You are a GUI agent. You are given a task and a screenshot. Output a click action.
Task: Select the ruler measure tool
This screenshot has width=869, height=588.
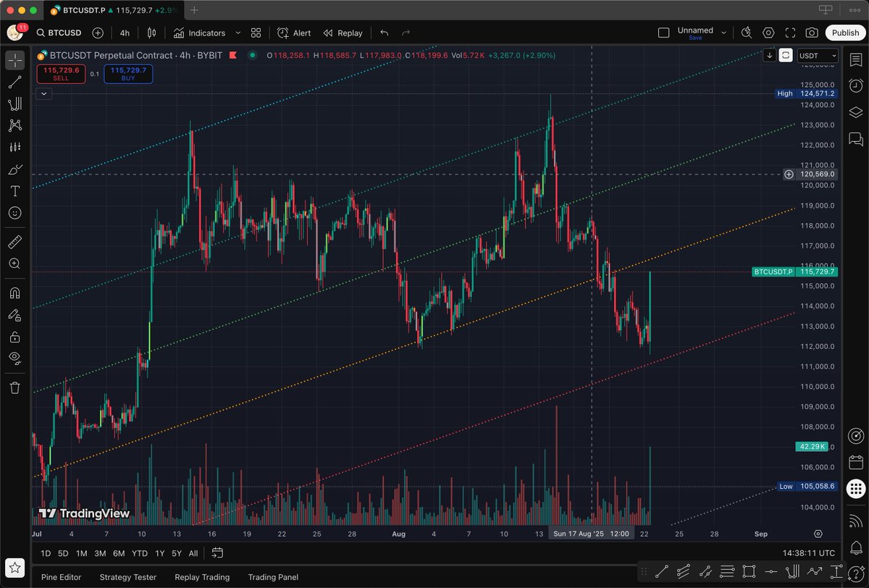point(14,241)
